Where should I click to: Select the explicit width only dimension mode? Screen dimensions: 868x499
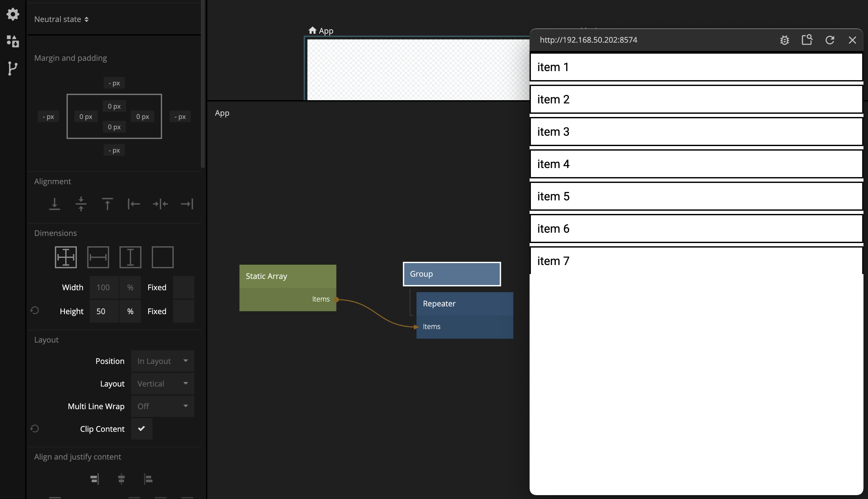click(98, 257)
